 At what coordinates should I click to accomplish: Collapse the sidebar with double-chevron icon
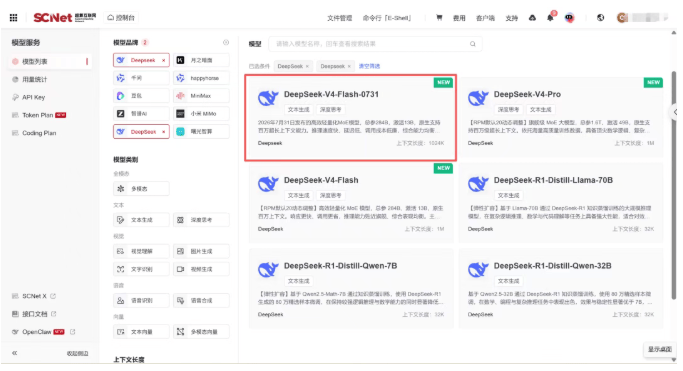(x=15, y=353)
